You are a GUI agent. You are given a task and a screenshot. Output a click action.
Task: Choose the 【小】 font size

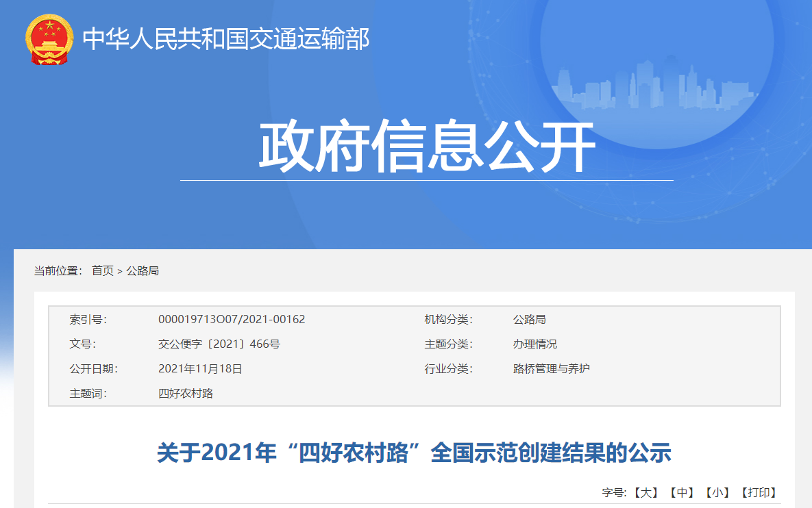pos(717,492)
